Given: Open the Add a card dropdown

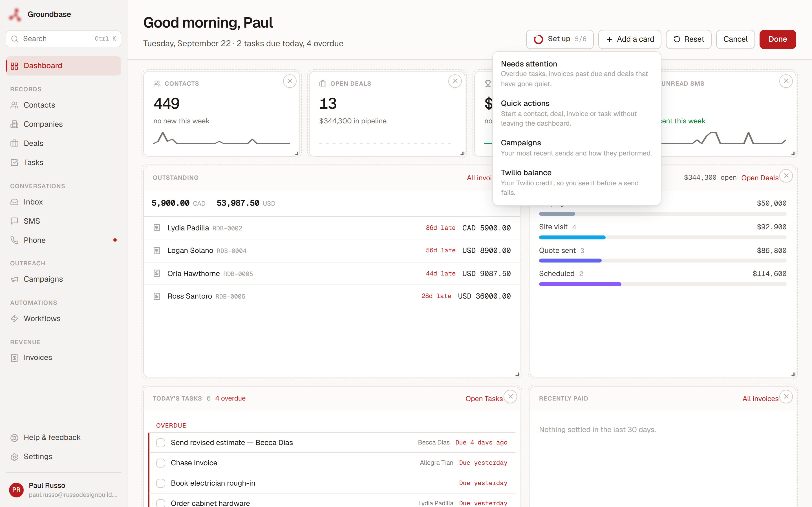Looking at the screenshot, I should click(630, 39).
